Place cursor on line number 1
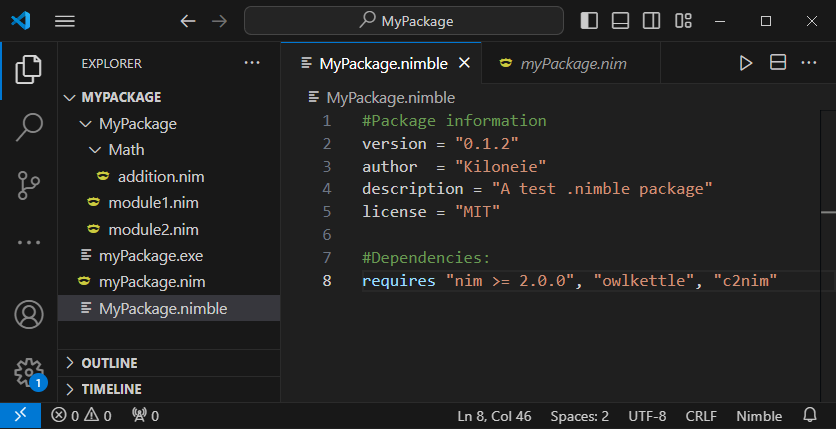Viewport: 836px width, 429px height. [326, 121]
